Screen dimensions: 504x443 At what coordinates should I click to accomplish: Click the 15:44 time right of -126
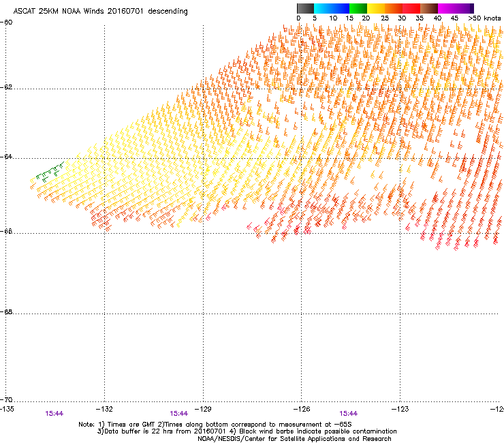(x=349, y=414)
